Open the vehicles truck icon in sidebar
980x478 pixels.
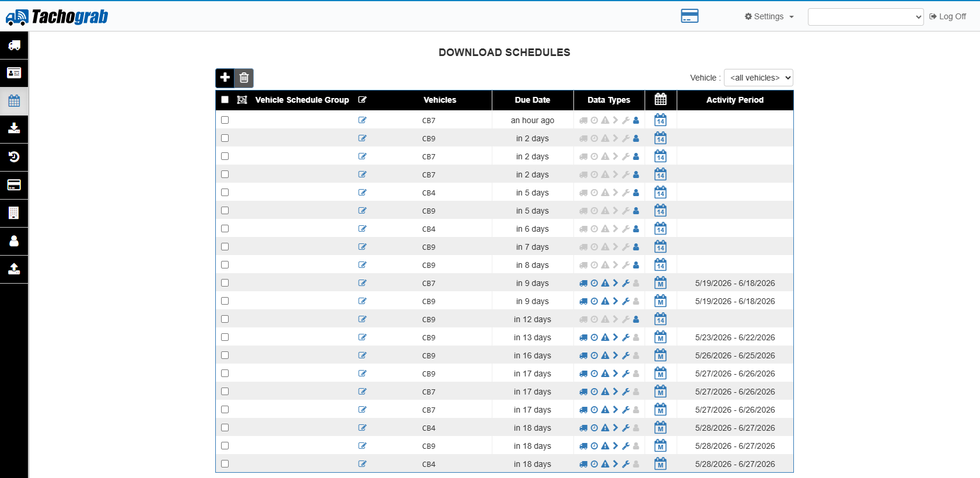tap(14, 46)
